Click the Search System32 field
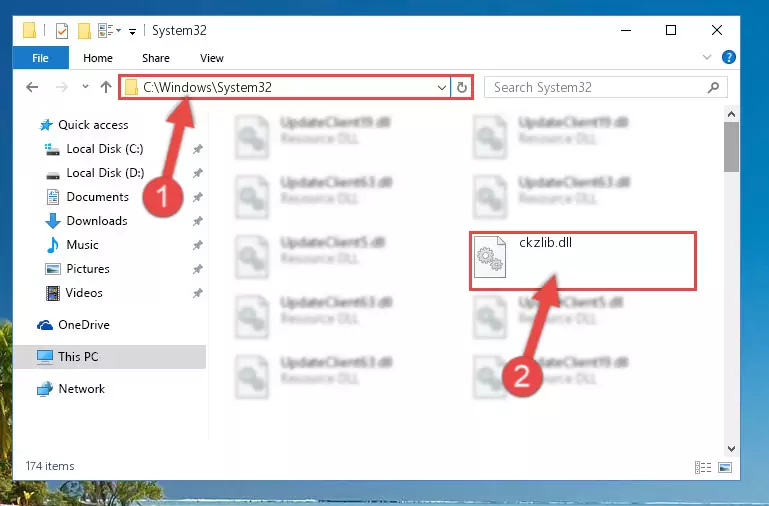Screen dimensions: 769x506 [x=605, y=87]
